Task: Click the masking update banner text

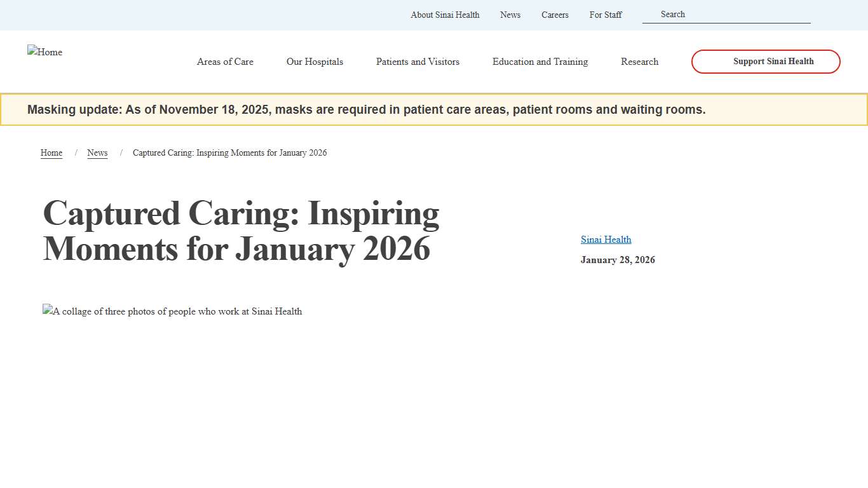Action: (x=366, y=109)
